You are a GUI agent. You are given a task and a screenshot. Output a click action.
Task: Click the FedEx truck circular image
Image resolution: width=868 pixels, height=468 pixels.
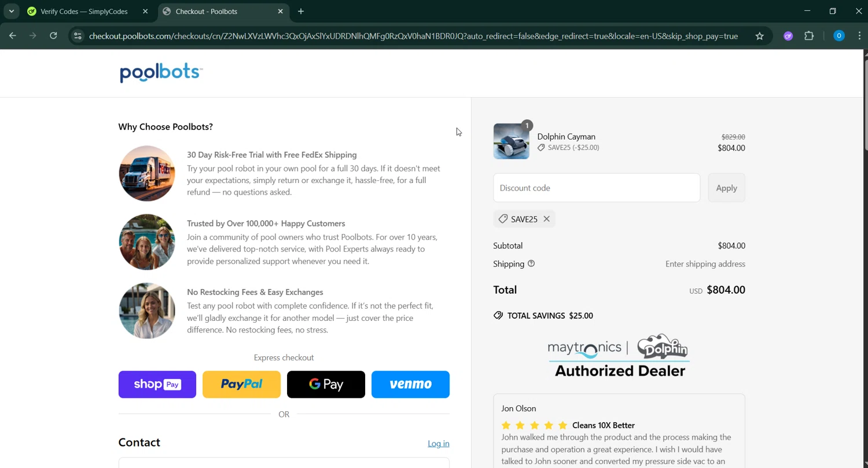(147, 173)
